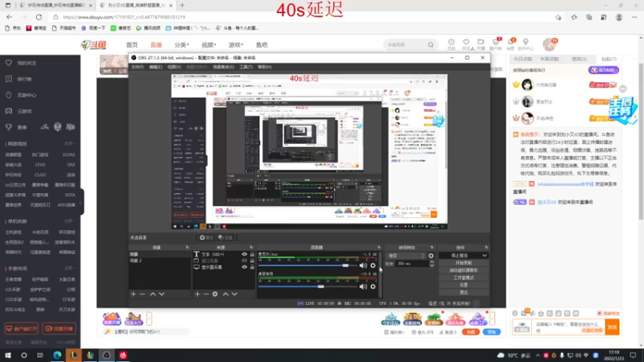Image resolution: width=644 pixels, height=362 pixels.
Task: Open the 工具(T) menu in OBS
Action: [246, 67]
